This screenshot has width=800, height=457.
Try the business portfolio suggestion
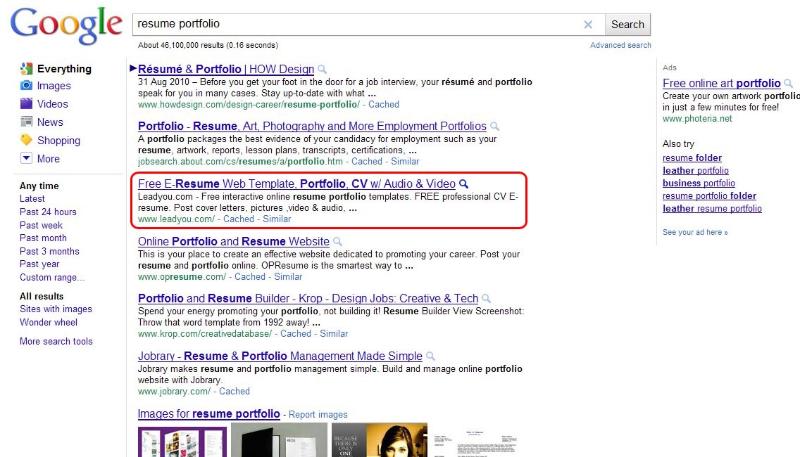click(x=698, y=183)
